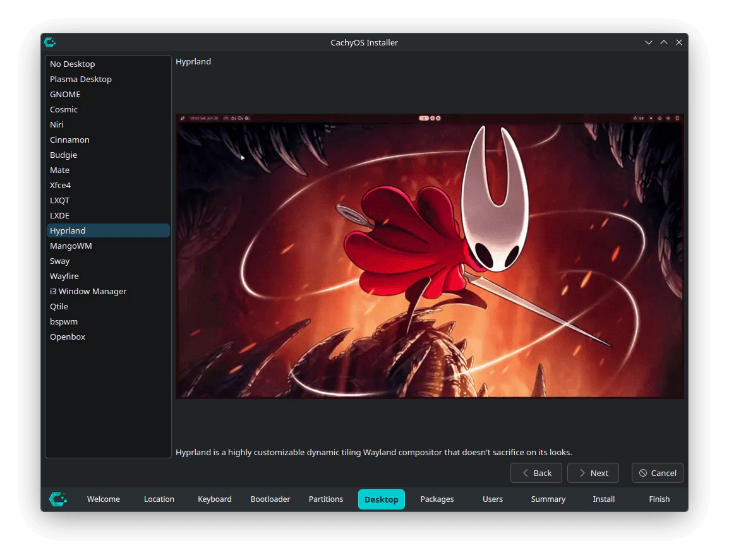Screen dimensions: 729x560
Task: Choose Cinnamon desktop
Action: pyautogui.click(x=108, y=140)
